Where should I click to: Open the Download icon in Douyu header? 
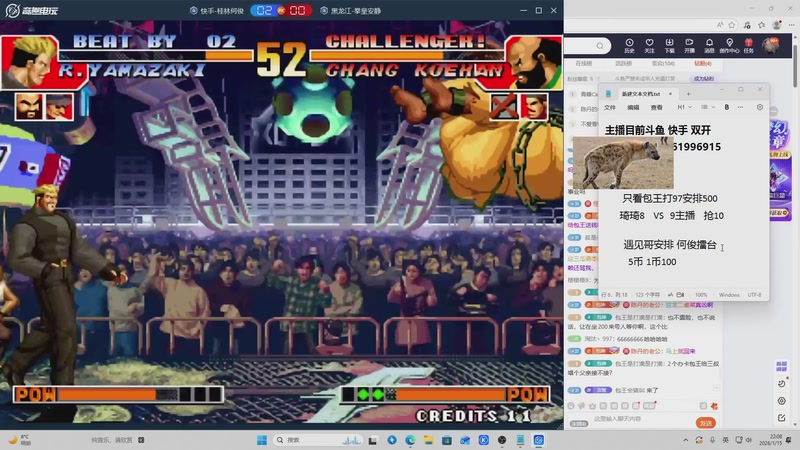click(669, 45)
